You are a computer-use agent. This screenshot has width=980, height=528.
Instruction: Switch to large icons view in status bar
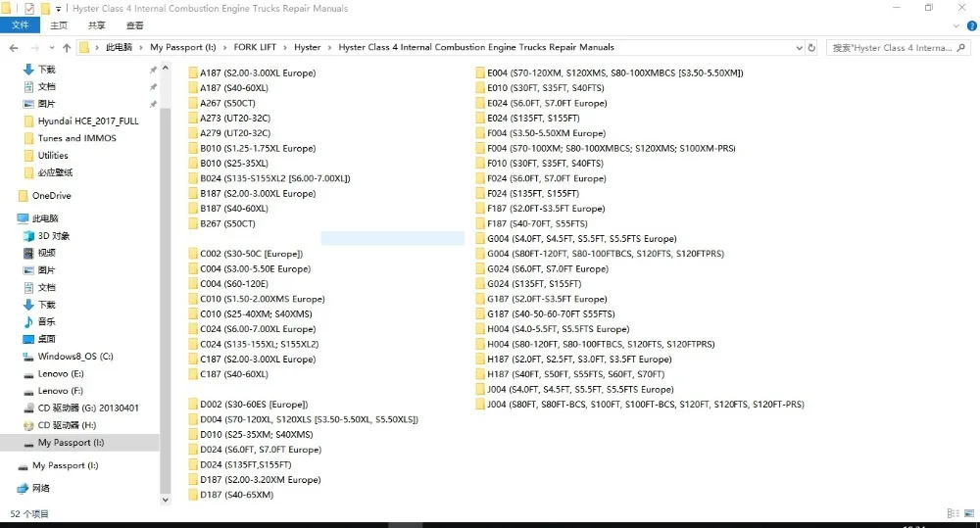[969, 513]
